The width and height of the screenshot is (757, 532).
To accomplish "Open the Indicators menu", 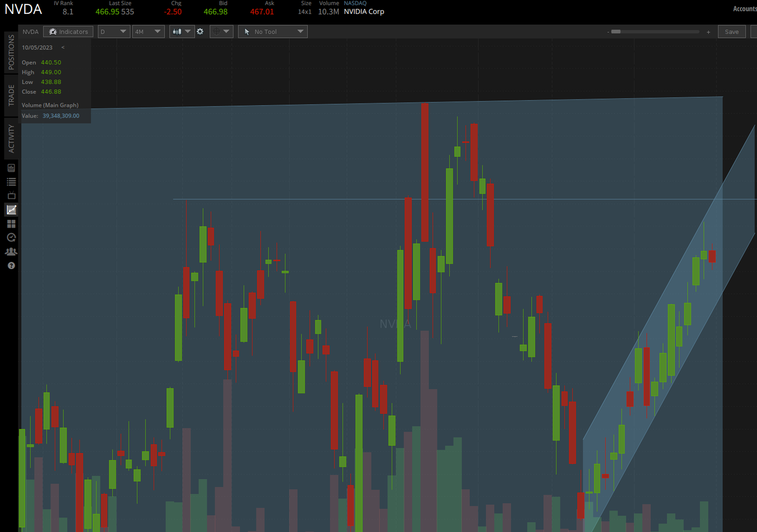I will [68, 32].
